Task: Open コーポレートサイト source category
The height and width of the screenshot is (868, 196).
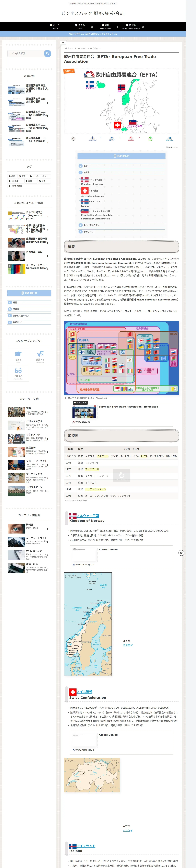Action: coord(29,542)
